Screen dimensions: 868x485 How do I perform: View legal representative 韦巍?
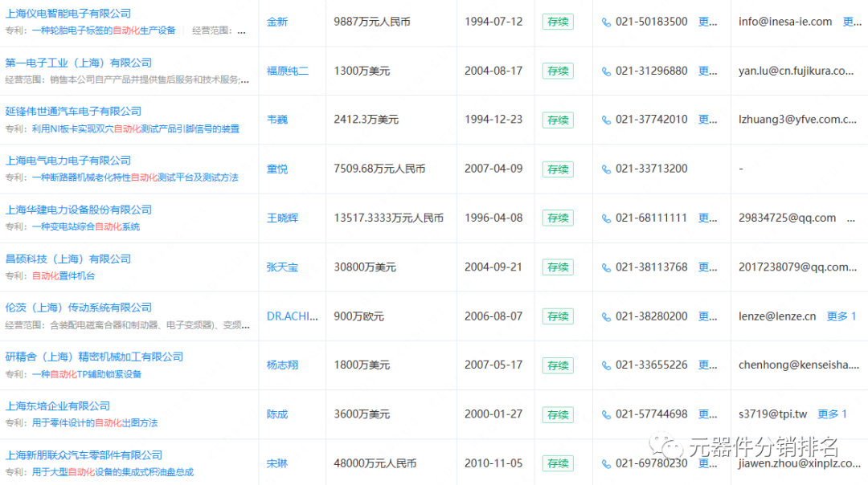coord(277,120)
